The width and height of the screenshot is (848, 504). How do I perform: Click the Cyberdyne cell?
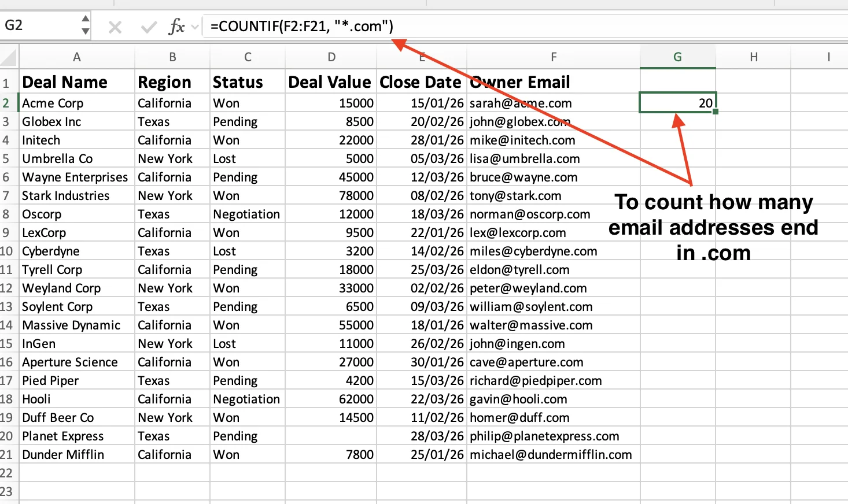[77, 251]
